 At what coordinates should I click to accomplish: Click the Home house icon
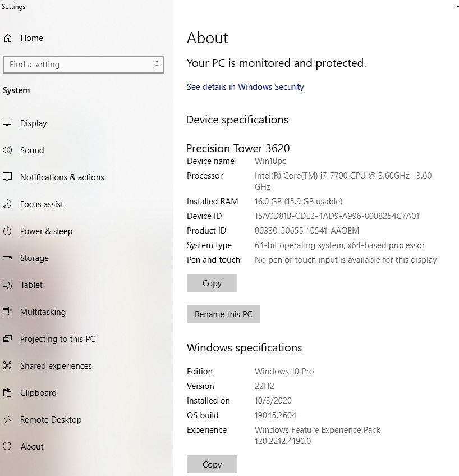[8, 38]
